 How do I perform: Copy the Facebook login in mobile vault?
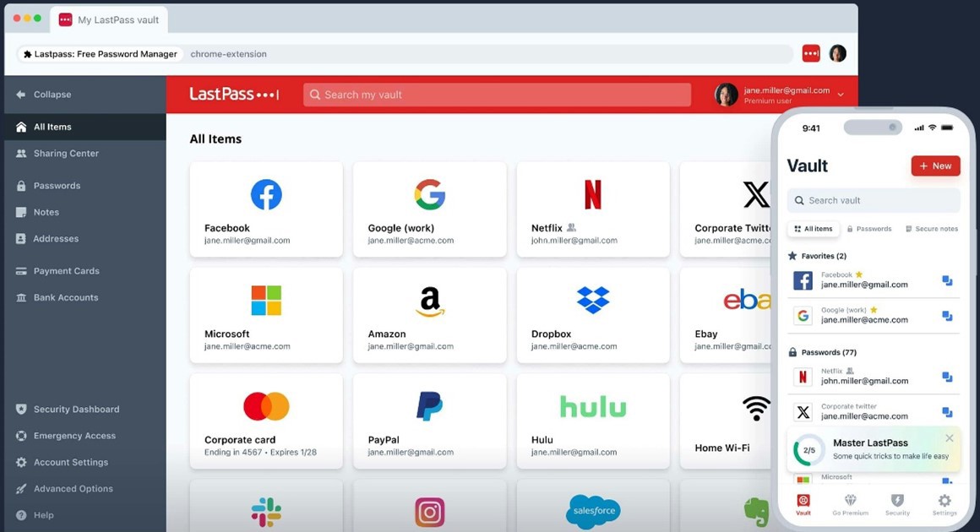pyautogui.click(x=947, y=280)
